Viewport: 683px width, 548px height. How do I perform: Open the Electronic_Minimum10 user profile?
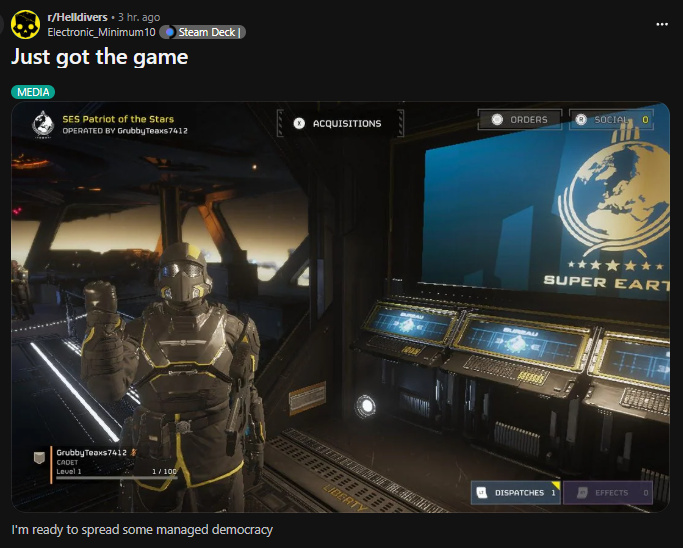click(x=101, y=32)
